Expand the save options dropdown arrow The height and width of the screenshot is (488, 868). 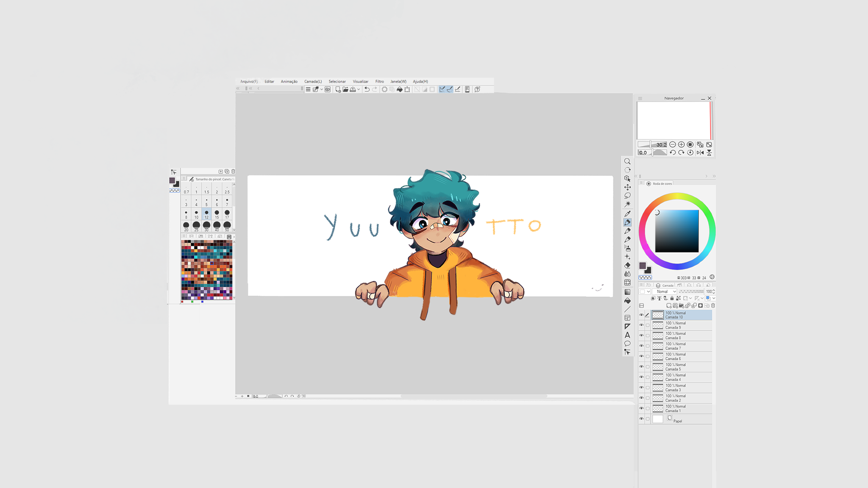tap(359, 89)
